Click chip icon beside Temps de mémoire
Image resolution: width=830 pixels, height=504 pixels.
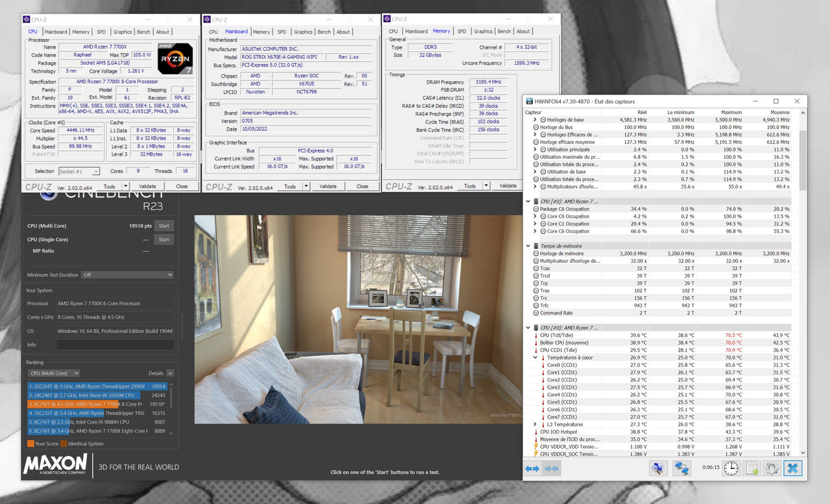pos(536,246)
